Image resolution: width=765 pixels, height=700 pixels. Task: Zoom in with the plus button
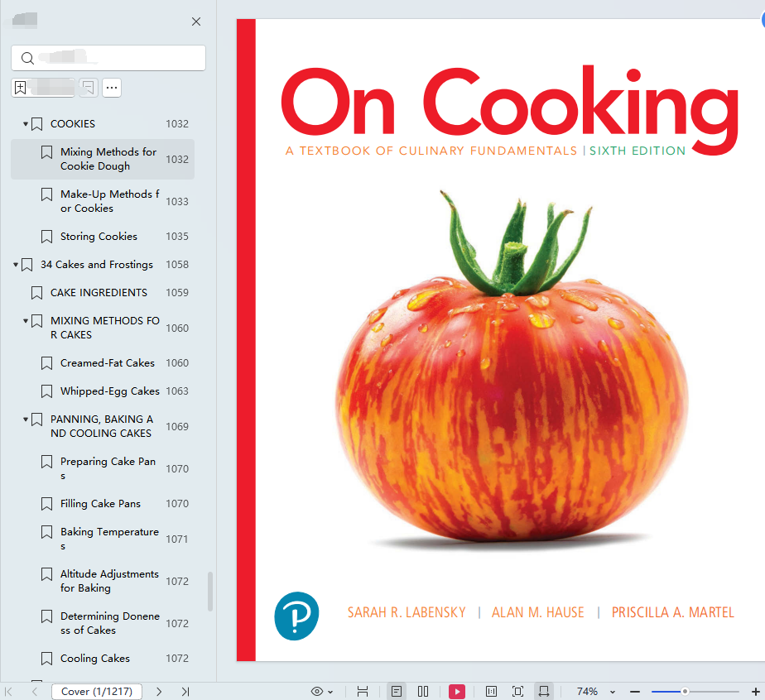[755, 691]
